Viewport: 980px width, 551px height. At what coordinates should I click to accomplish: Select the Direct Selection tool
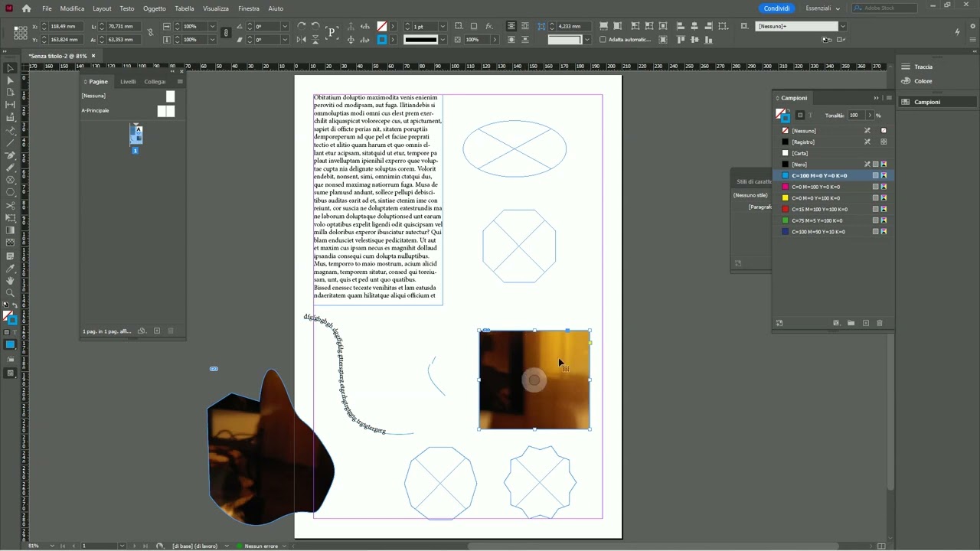coord(10,80)
